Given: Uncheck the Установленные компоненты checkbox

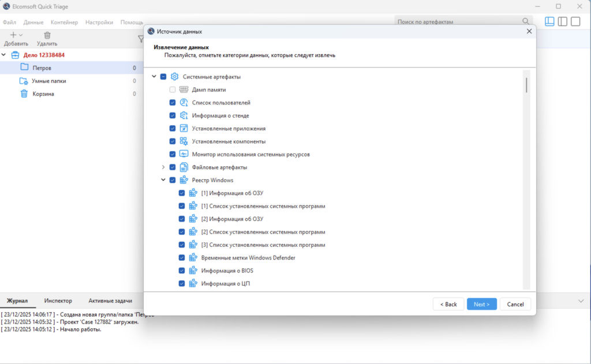Looking at the screenshot, I should [x=172, y=141].
